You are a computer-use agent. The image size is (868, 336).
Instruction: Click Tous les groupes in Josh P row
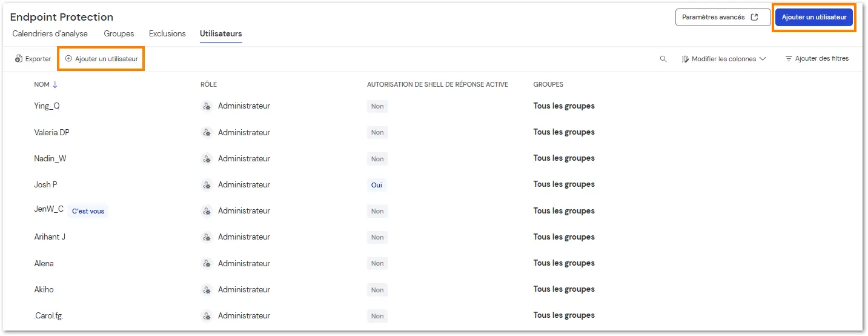564,184
